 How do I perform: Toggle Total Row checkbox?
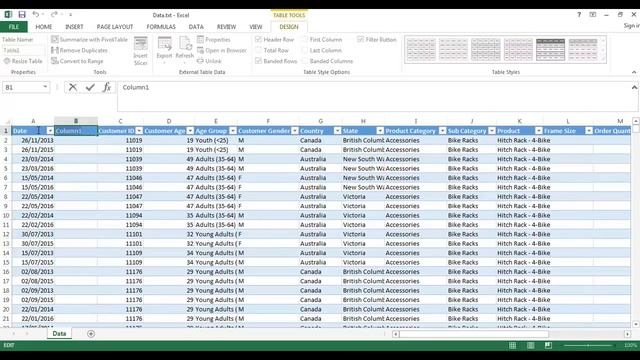point(258,50)
